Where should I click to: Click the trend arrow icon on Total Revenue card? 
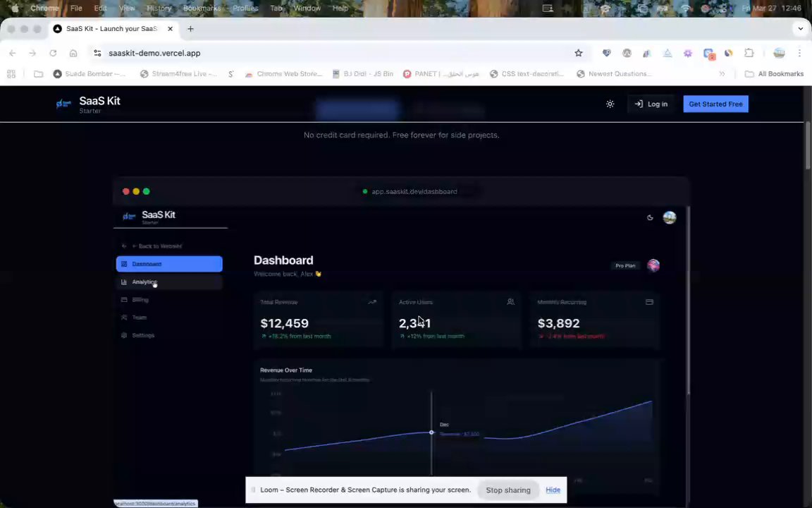(372, 302)
